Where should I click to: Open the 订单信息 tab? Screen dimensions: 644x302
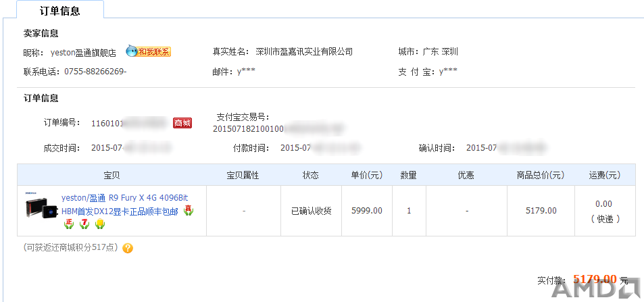[x=60, y=11]
